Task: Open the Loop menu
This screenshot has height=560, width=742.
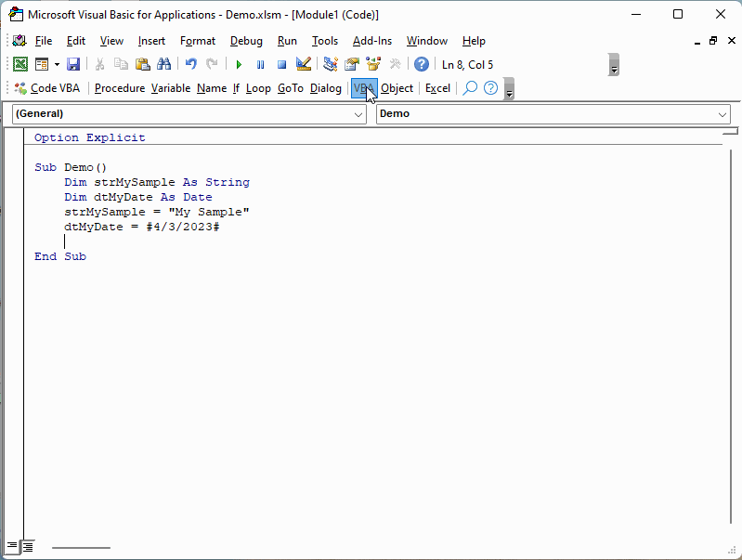Action: [258, 88]
